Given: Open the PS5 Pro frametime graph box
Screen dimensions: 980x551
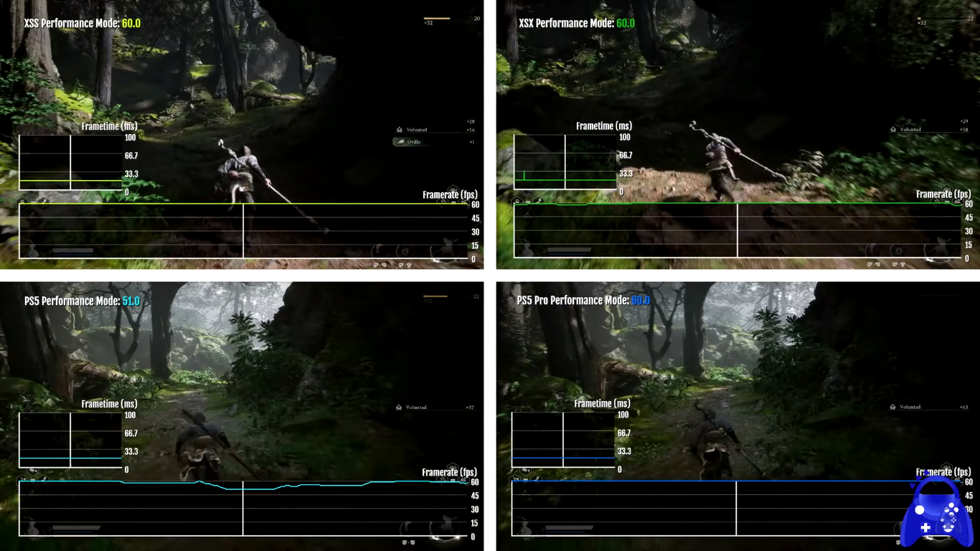Looking at the screenshot, I should coord(563,440).
